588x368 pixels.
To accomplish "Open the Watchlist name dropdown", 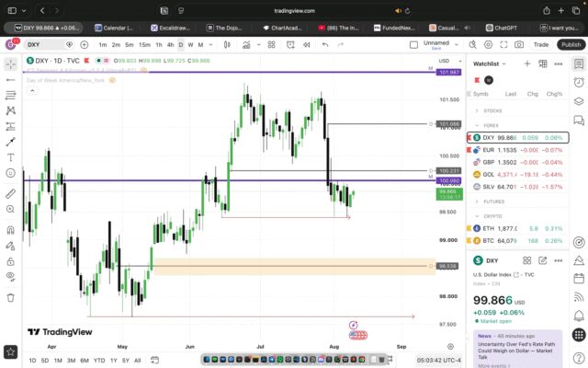I will point(490,63).
